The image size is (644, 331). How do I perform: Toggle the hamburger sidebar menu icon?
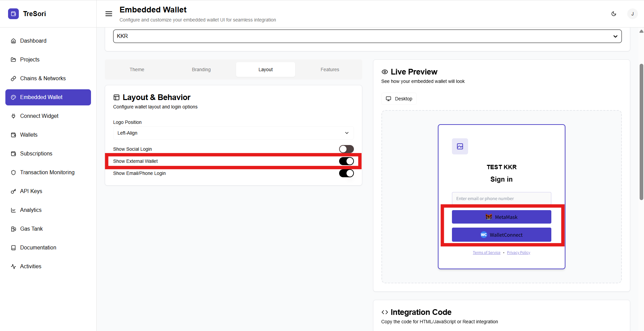click(x=109, y=14)
